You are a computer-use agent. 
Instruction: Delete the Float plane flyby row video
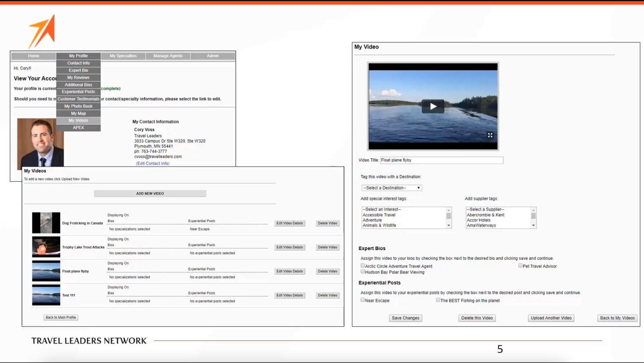pyautogui.click(x=327, y=271)
